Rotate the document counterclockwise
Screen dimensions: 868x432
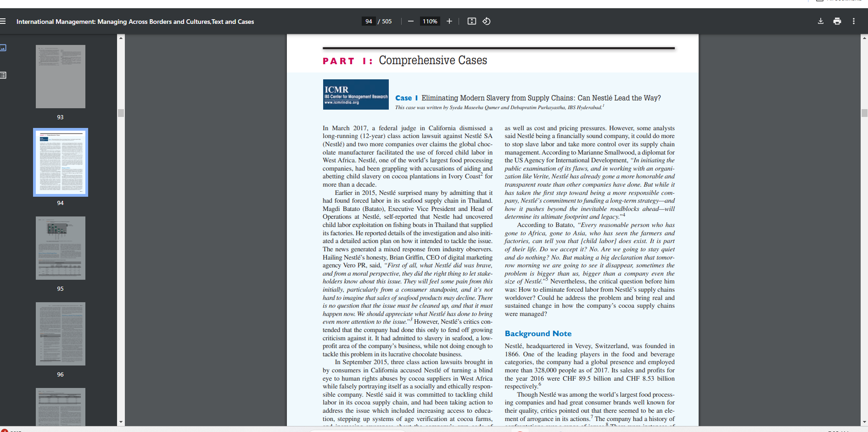[x=487, y=21]
